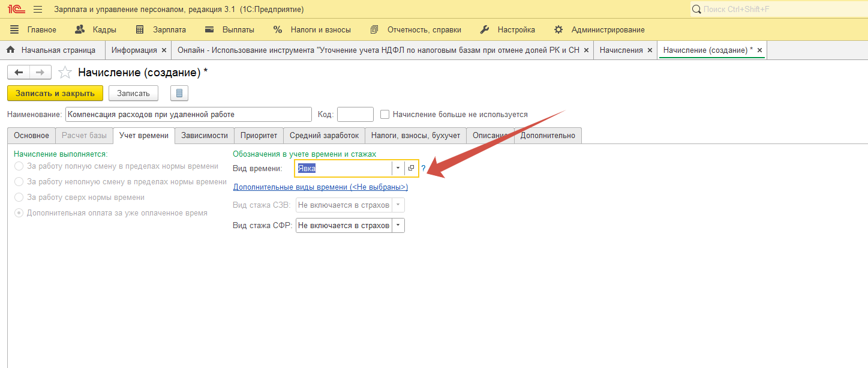This screenshot has width=868, height=368.
Task: Select 'За работу сверх нормы времени' radio
Action: 19,197
